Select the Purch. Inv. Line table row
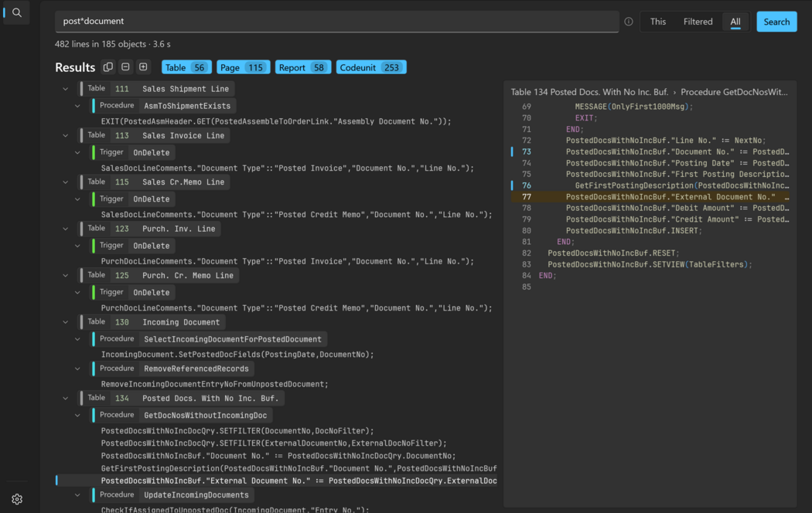The height and width of the screenshot is (513, 812). pyautogui.click(x=150, y=229)
